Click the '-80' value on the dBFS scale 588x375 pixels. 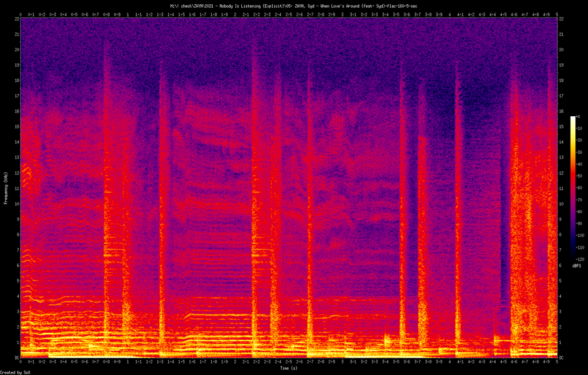579,211
